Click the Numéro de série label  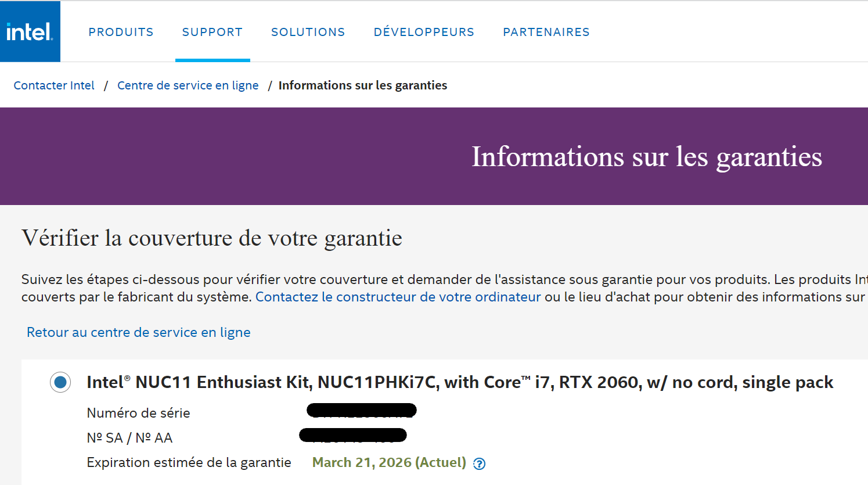pyautogui.click(x=138, y=413)
